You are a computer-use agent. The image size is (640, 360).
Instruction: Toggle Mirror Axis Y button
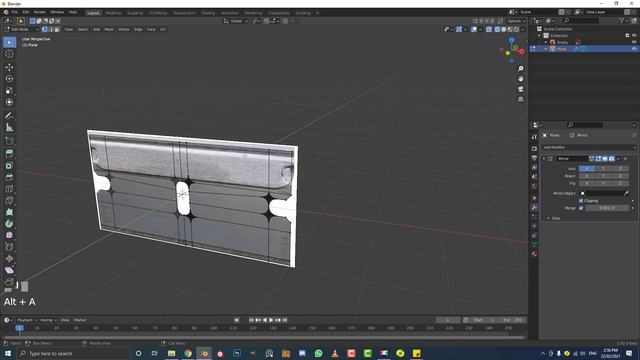pyautogui.click(x=604, y=169)
